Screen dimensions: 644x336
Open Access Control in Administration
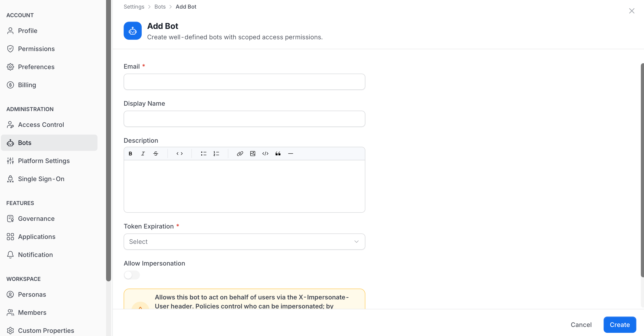(49, 125)
